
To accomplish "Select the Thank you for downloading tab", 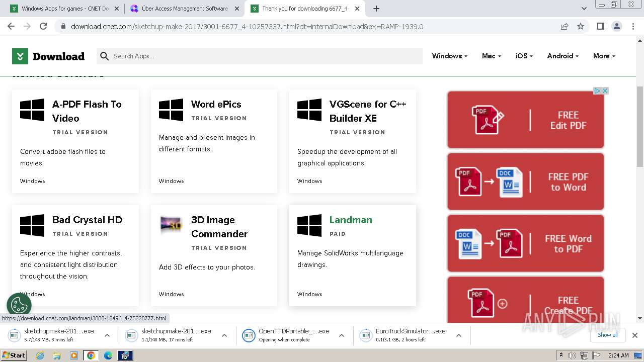I will [x=305, y=9].
